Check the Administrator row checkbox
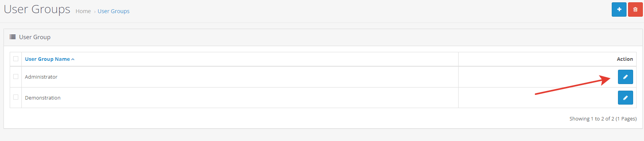Screen dimensions: 644x141 16,77
